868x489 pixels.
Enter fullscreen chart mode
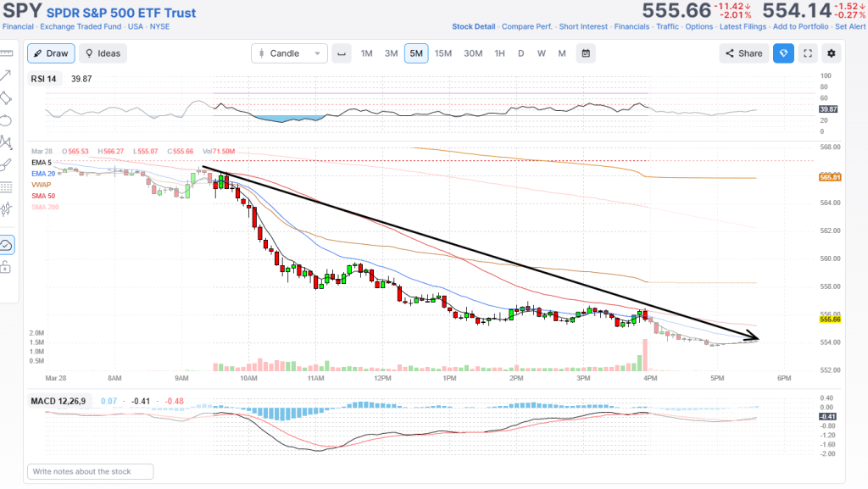pyautogui.click(x=808, y=53)
